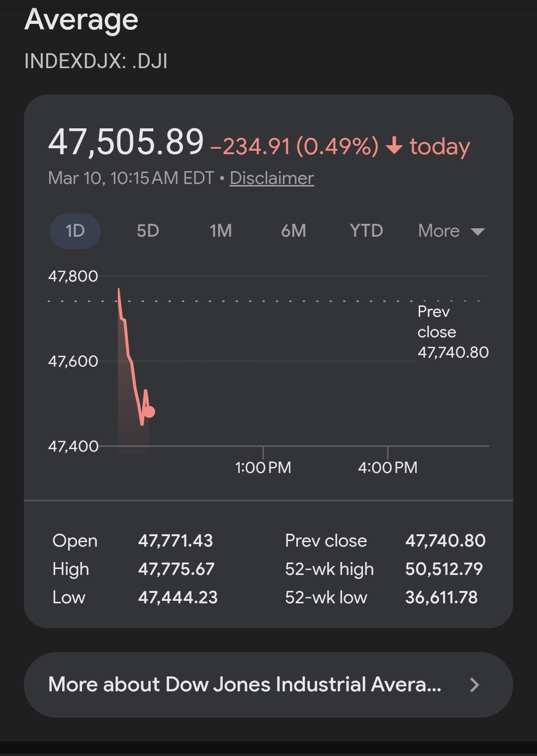Image resolution: width=537 pixels, height=756 pixels.
Task: Click the More dropdown arrow triangle
Action: [x=478, y=232]
